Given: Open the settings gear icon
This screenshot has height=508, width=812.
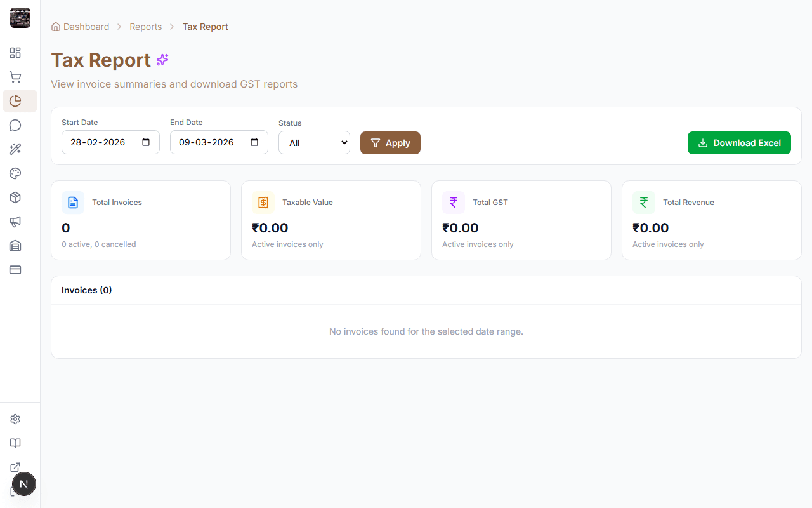Looking at the screenshot, I should (15, 419).
